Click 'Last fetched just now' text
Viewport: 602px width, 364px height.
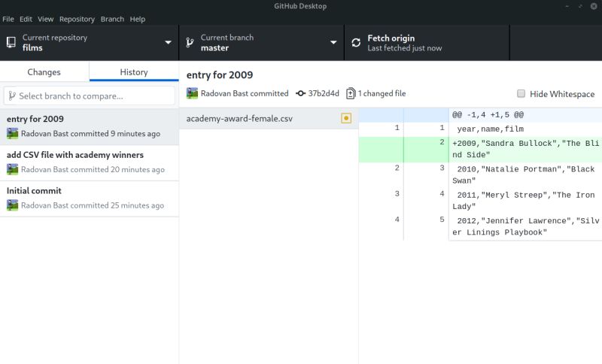pos(405,48)
